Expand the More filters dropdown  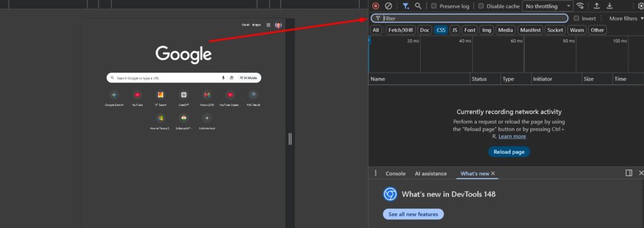tap(626, 18)
